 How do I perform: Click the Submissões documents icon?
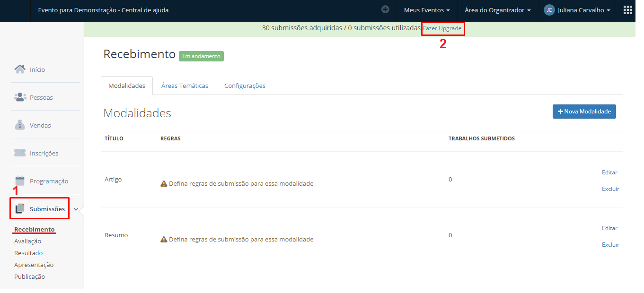pos(20,209)
